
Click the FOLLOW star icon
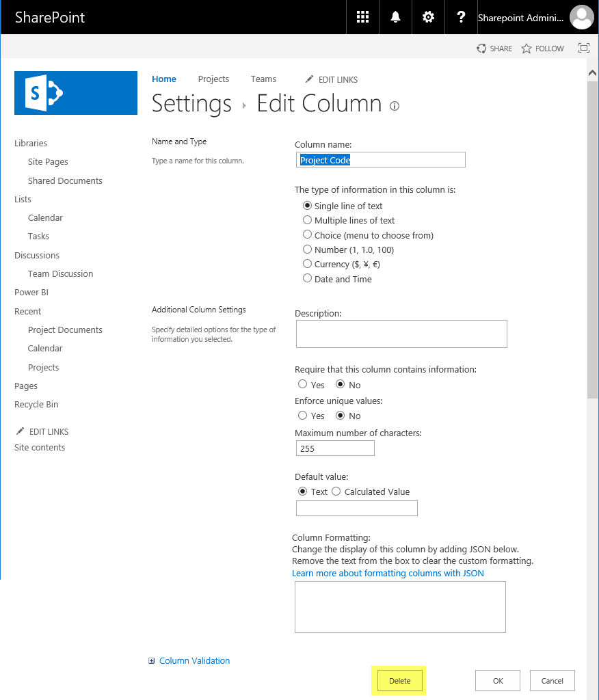tap(527, 49)
